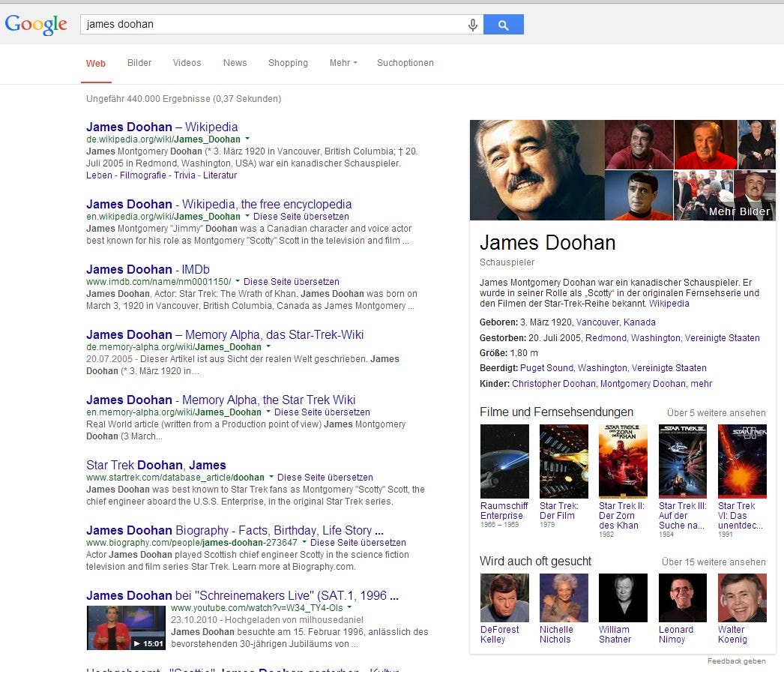This screenshot has width=784, height=677.
Task: Click the Literatur sitelink
Action: point(220,175)
